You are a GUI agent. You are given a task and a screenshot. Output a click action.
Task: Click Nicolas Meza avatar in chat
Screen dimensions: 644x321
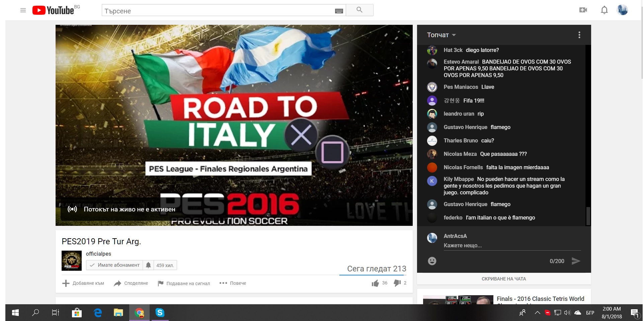pos(432,154)
